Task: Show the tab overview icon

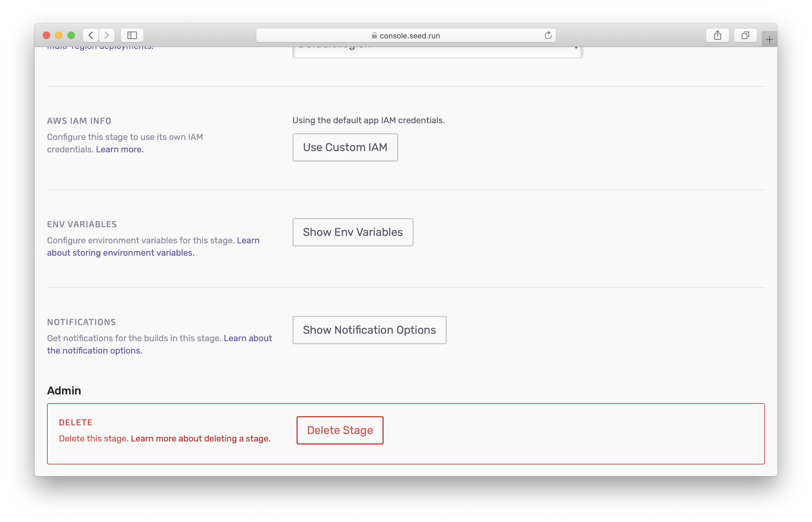Action: (745, 35)
